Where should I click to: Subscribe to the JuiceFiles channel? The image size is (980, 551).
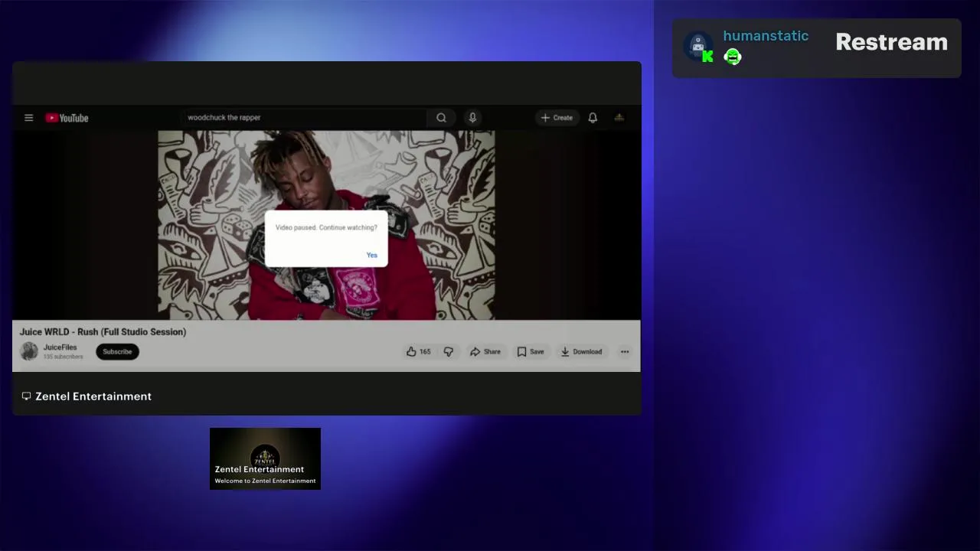click(117, 351)
